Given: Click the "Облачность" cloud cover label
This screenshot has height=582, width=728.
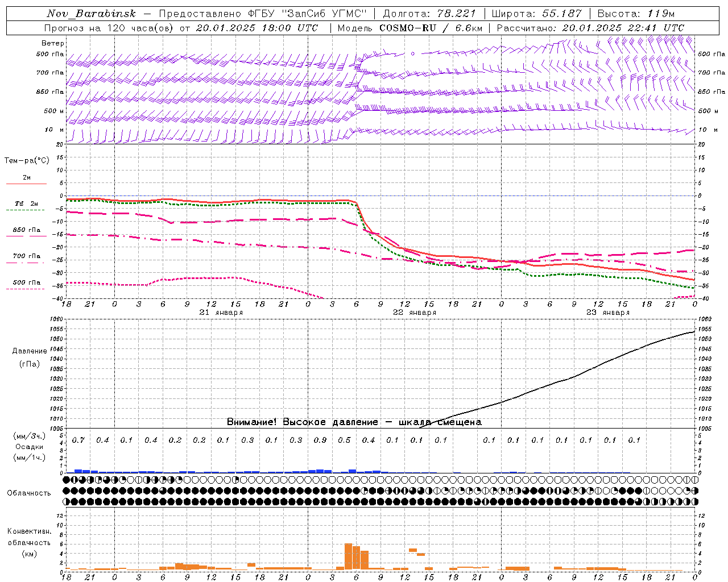Looking at the screenshot, I should 29,493.
